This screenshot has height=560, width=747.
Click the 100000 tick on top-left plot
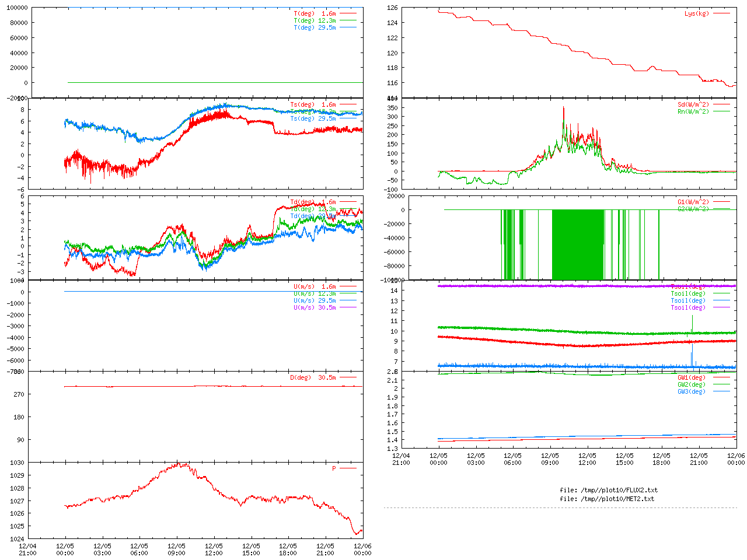(x=17, y=8)
